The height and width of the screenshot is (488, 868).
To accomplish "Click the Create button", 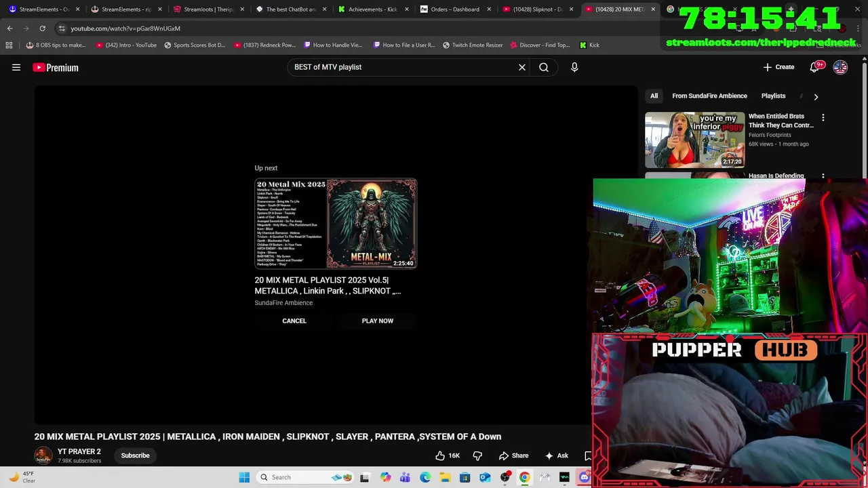I will coord(778,67).
